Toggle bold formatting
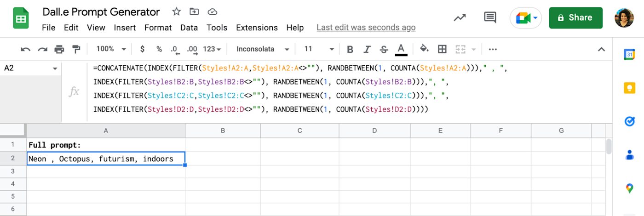 pyautogui.click(x=350, y=49)
